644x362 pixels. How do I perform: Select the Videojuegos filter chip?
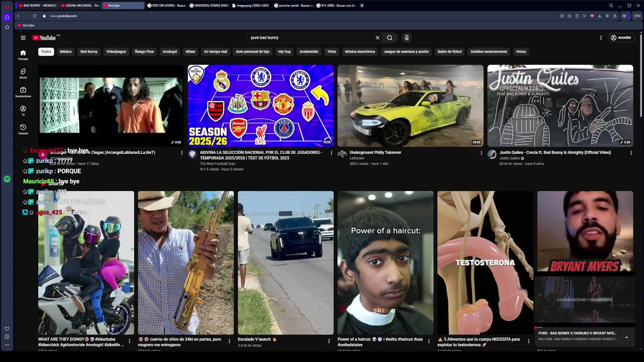click(x=116, y=51)
